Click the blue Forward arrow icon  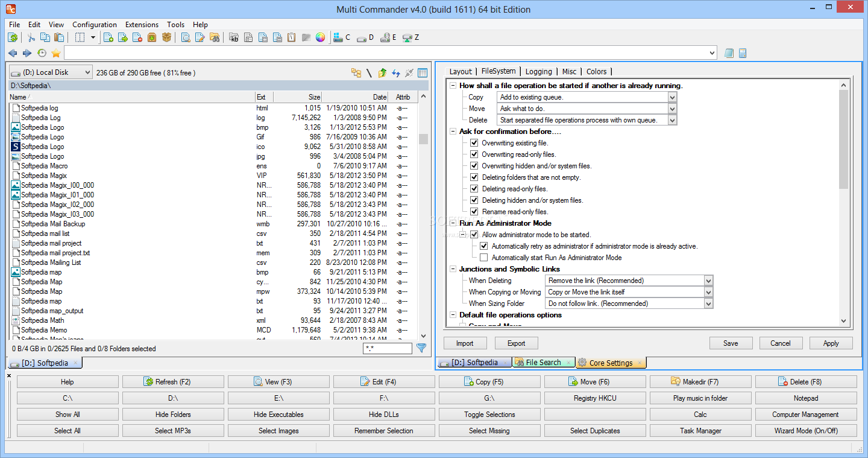[x=27, y=53]
